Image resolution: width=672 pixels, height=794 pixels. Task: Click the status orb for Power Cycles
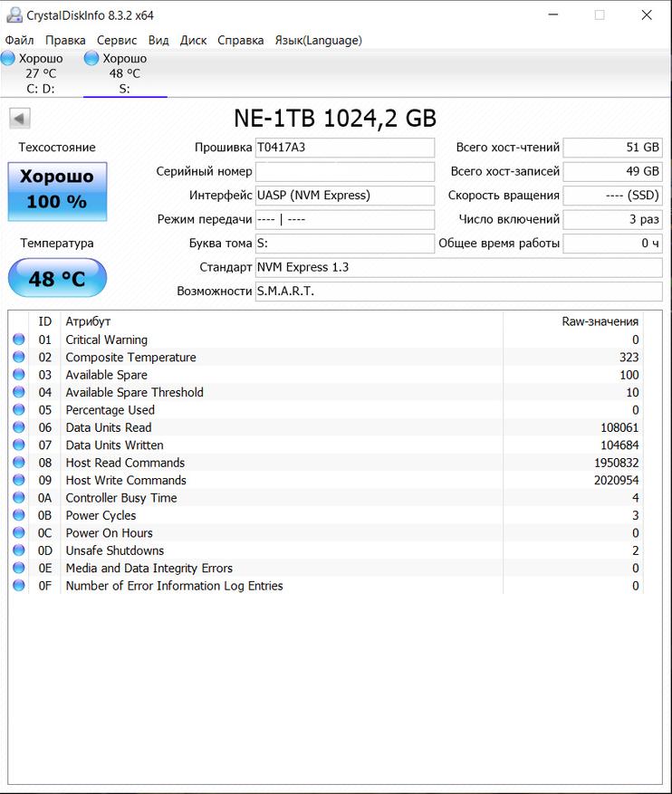(x=19, y=515)
